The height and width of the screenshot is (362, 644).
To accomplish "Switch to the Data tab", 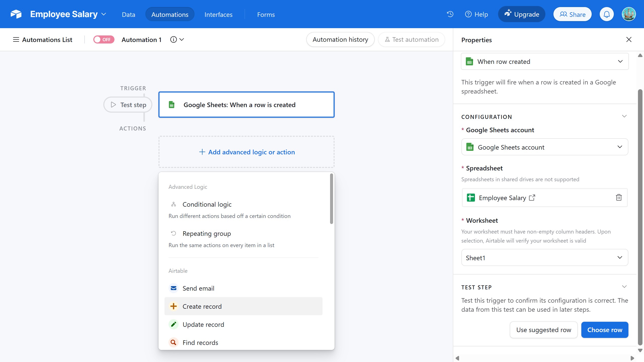I will (x=129, y=14).
